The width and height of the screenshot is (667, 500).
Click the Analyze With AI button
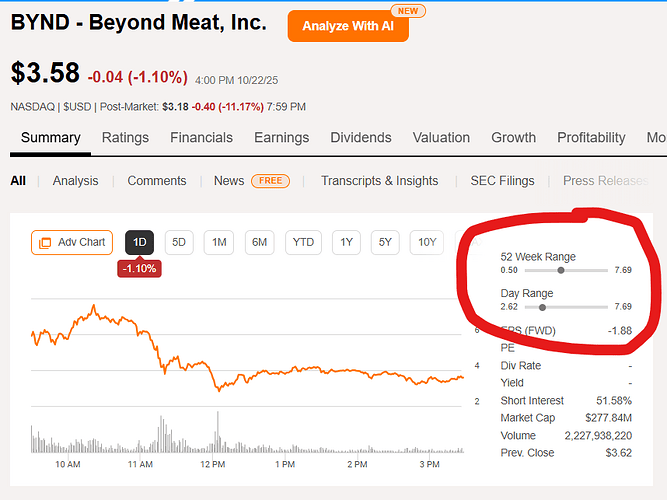click(x=347, y=26)
